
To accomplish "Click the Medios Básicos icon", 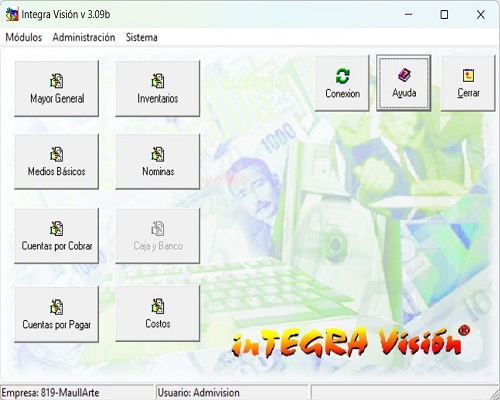I will [x=57, y=154].
